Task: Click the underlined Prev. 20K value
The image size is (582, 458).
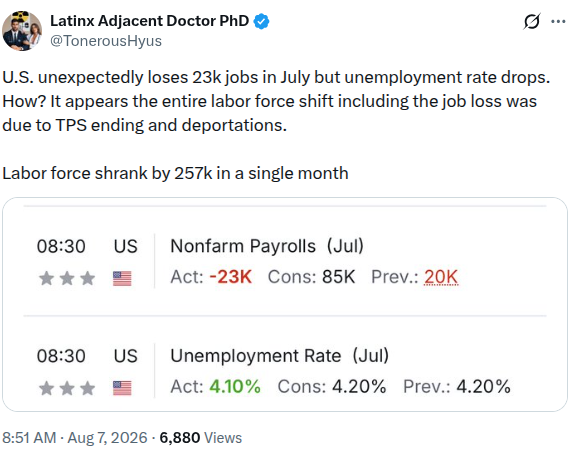Action: 441,277
